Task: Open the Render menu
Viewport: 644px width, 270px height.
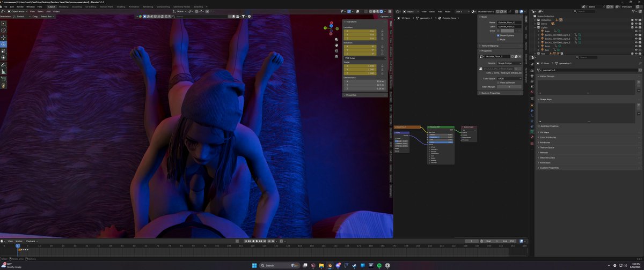Action: [20, 6]
